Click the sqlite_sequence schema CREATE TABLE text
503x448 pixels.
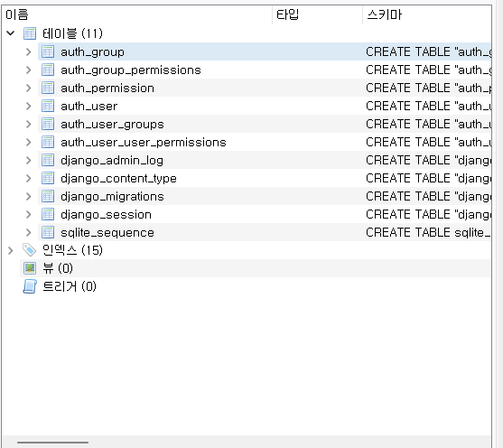tap(429, 232)
